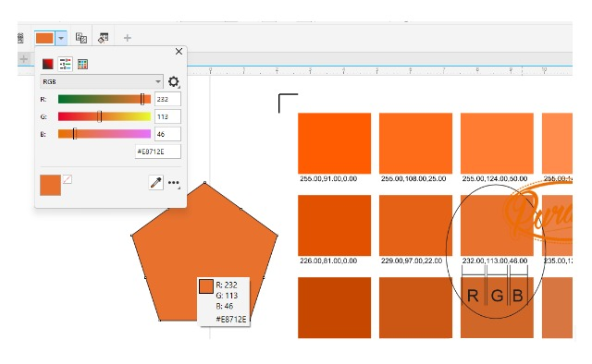Select the eyedropper tool in color picker
Image resolution: width=592 pixels, height=364 pixels.
pyautogui.click(x=156, y=183)
